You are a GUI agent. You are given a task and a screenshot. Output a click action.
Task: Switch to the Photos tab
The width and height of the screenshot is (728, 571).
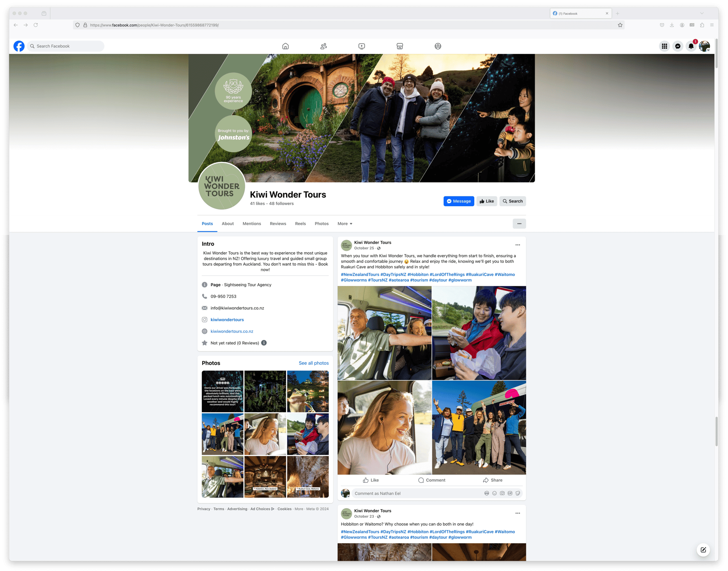click(322, 224)
